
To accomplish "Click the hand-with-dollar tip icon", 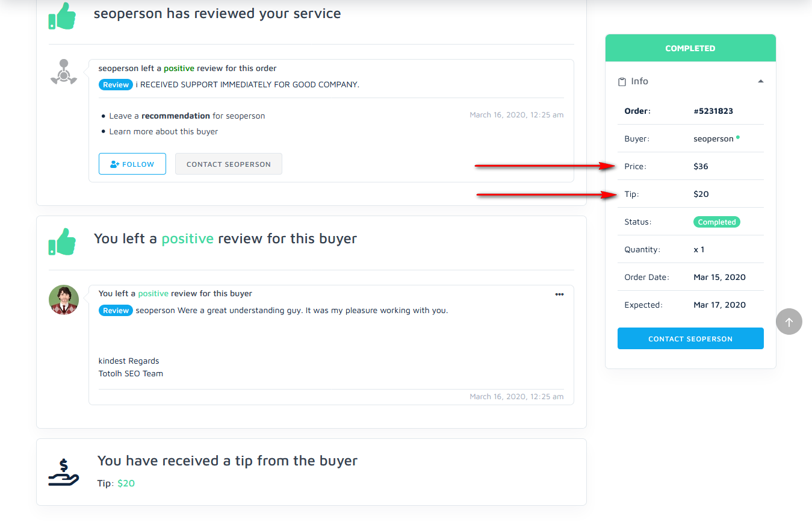I will point(64,473).
